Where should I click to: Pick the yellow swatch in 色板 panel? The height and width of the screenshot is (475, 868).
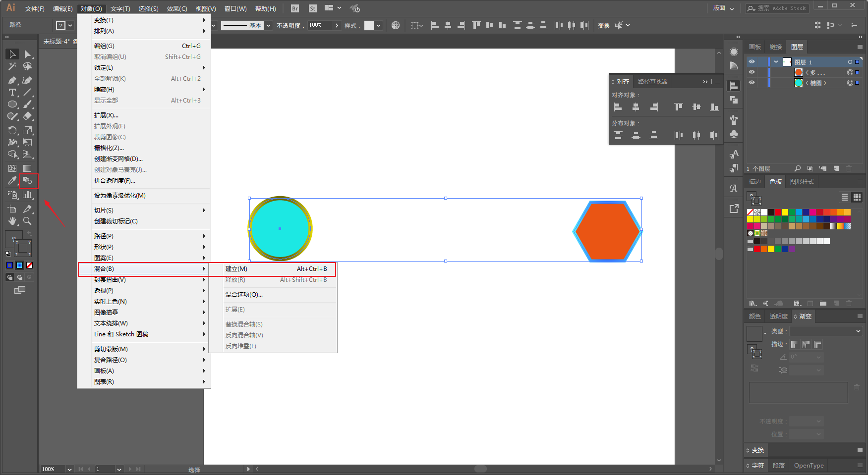(x=785, y=212)
